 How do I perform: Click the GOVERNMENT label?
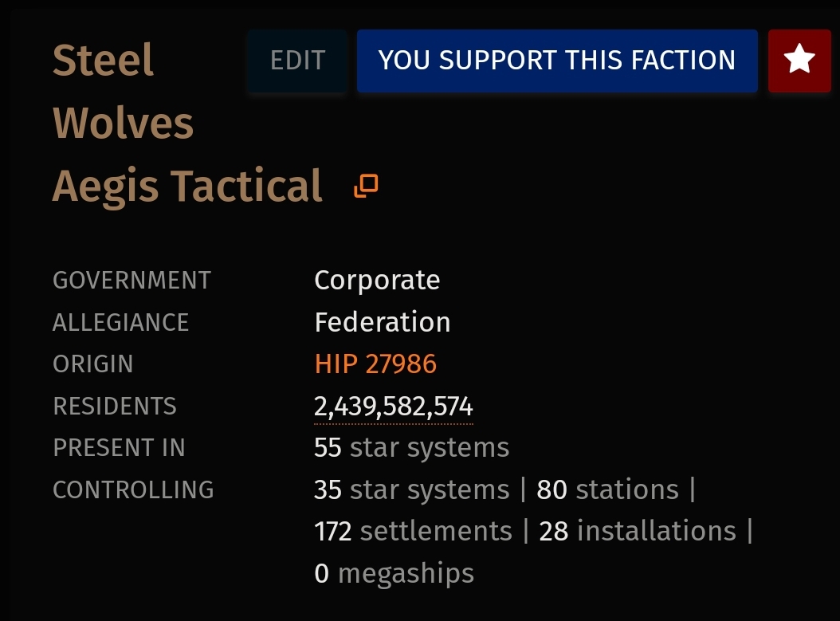pyautogui.click(x=131, y=281)
